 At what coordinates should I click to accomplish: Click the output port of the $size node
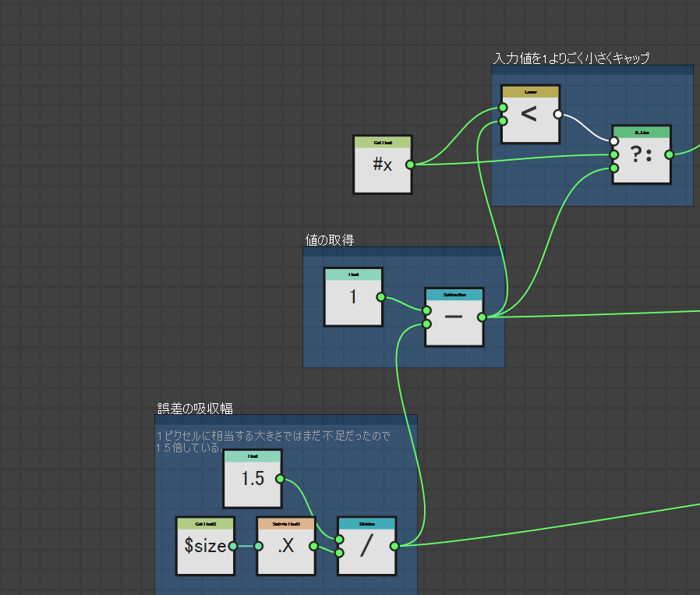click(232, 546)
